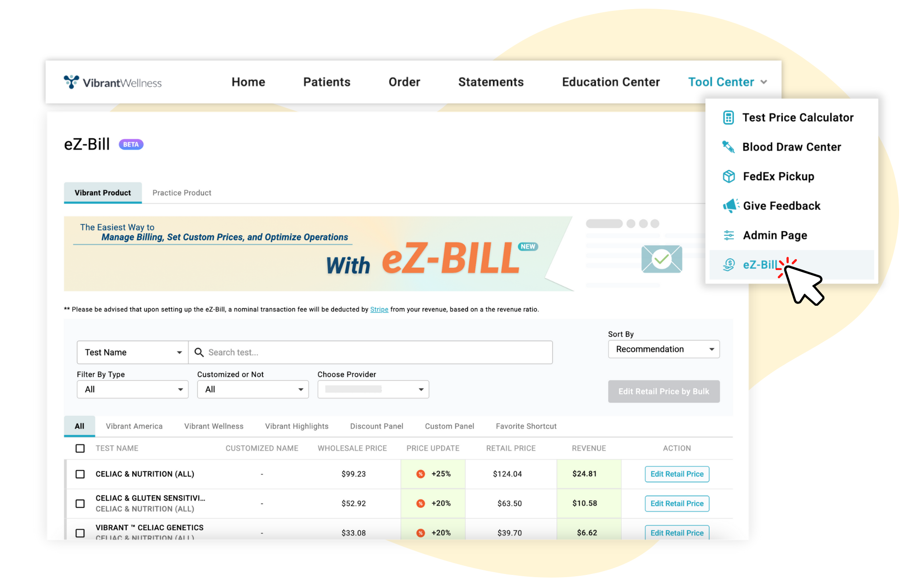905x588 pixels.
Task: Open the Filter By Type dropdown
Action: coord(133,389)
